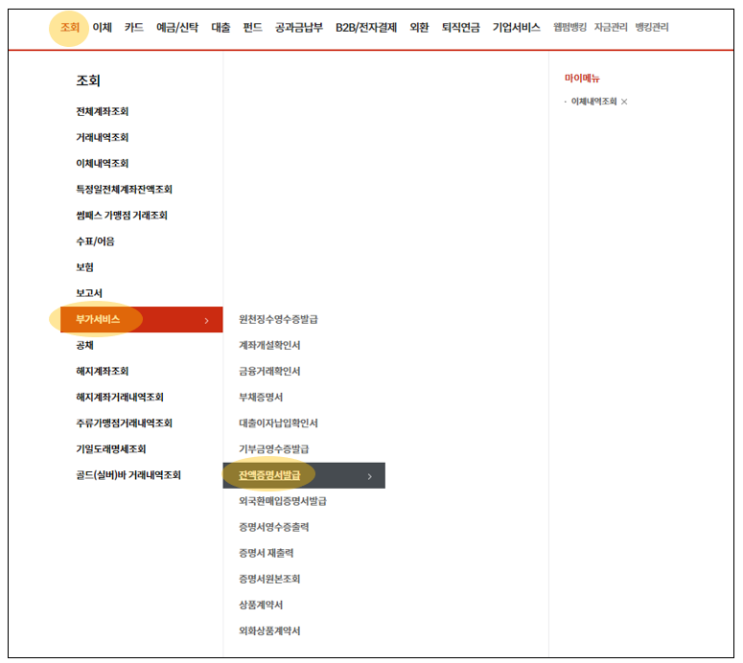Choose 증명서영수증출력 from submenu
743x663 pixels.
click(x=274, y=527)
